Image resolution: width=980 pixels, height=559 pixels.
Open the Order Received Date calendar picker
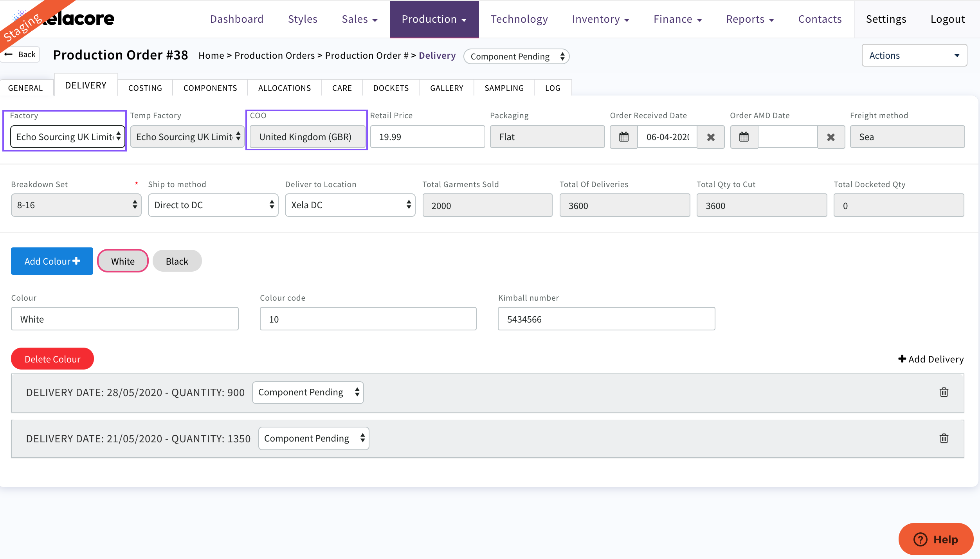pyautogui.click(x=624, y=137)
